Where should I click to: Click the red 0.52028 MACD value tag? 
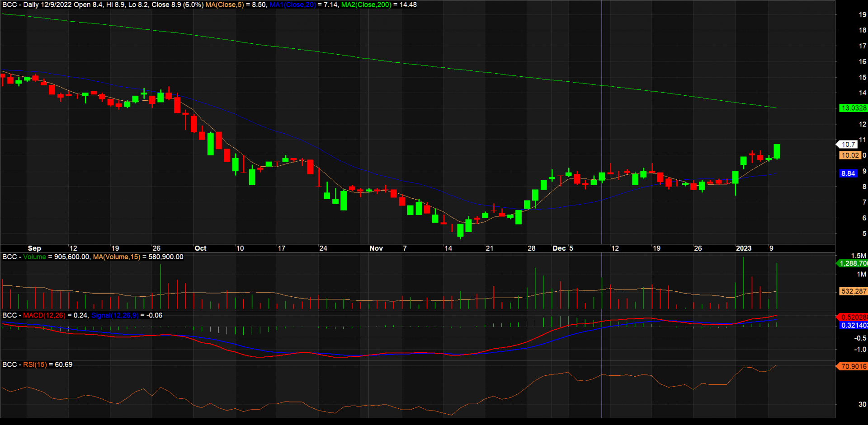tap(853, 317)
